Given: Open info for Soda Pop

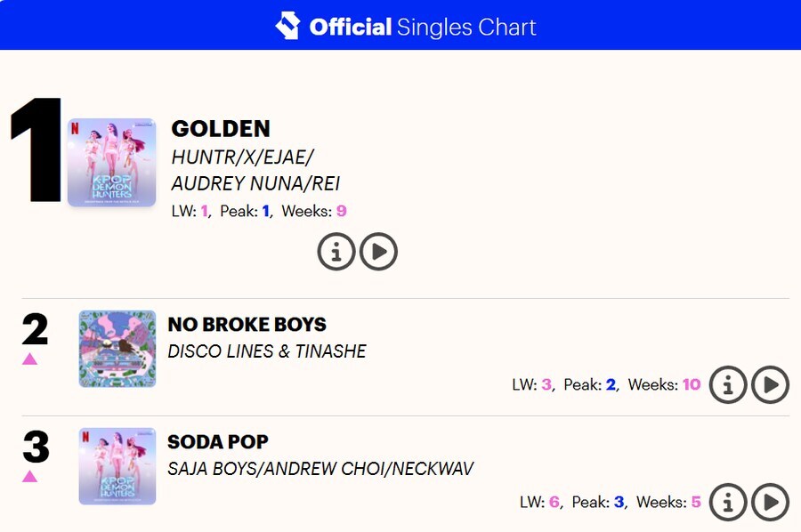Looking at the screenshot, I should (x=728, y=503).
